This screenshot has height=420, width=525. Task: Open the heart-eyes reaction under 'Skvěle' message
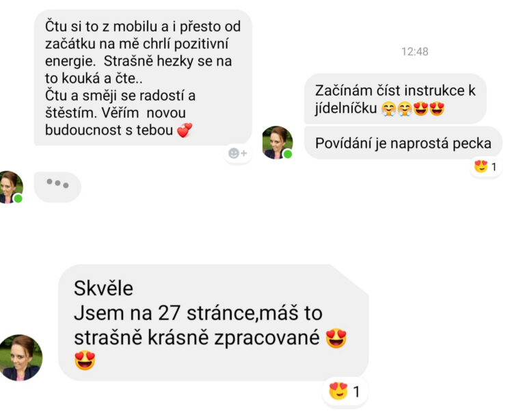click(345, 391)
